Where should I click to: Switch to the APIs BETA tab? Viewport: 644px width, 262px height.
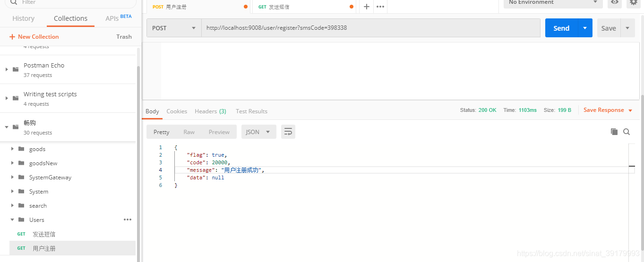pyautogui.click(x=119, y=18)
